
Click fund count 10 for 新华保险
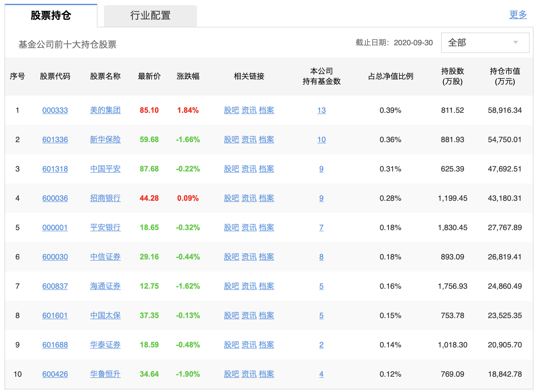tap(322, 140)
